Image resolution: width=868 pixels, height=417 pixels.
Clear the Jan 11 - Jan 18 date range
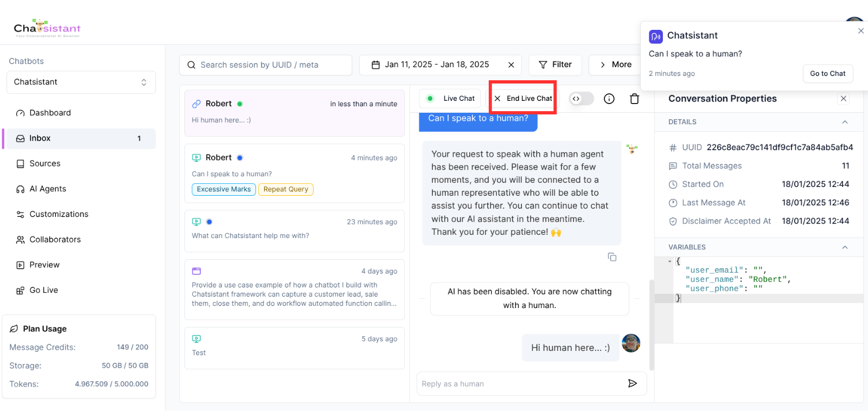point(511,65)
